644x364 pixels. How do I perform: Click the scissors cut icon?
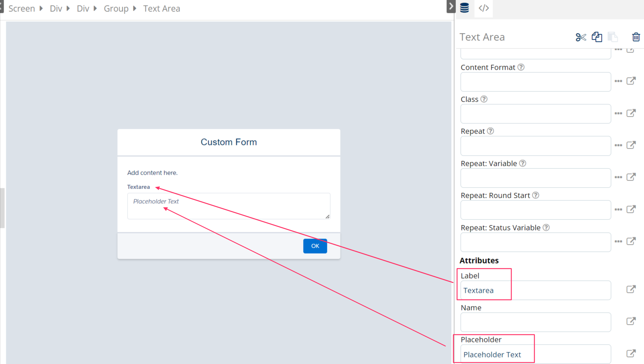click(x=581, y=37)
